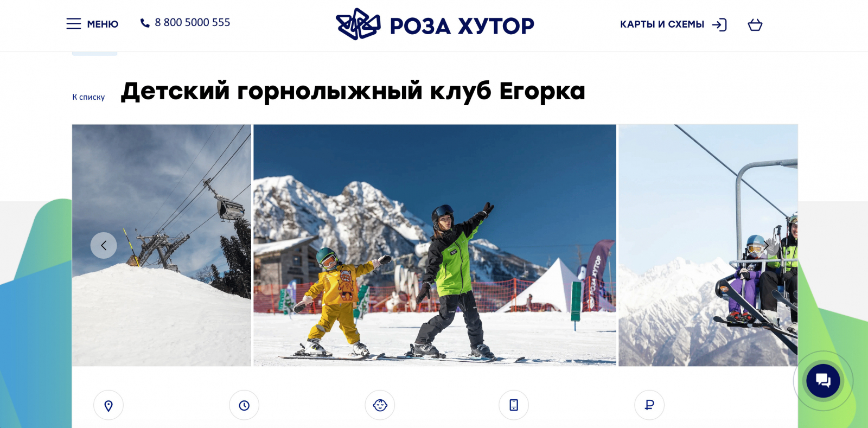868x428 pixels.
Task: Open the live chat bubble button
Action: click(823, 381)
